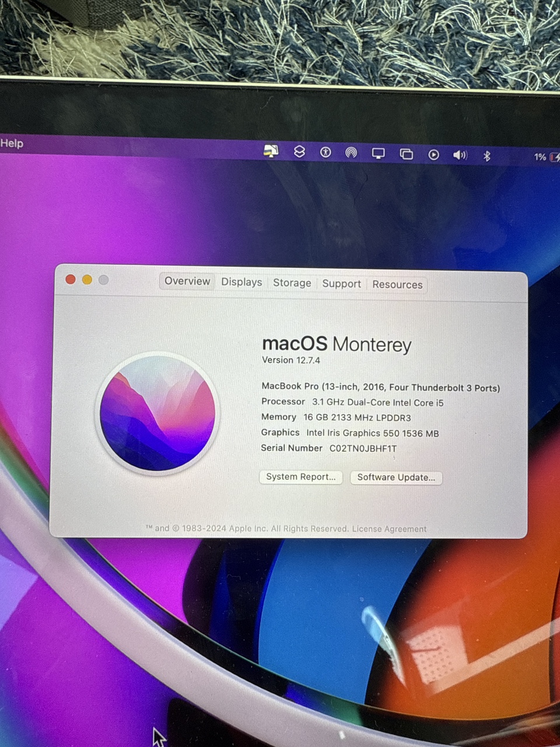
Task: Click the macOS Monterey title
Action: (x=337, y=344)
